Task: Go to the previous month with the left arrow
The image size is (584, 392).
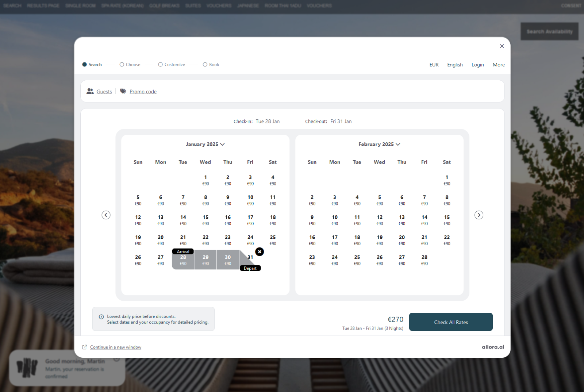Action: coord(106,215)
